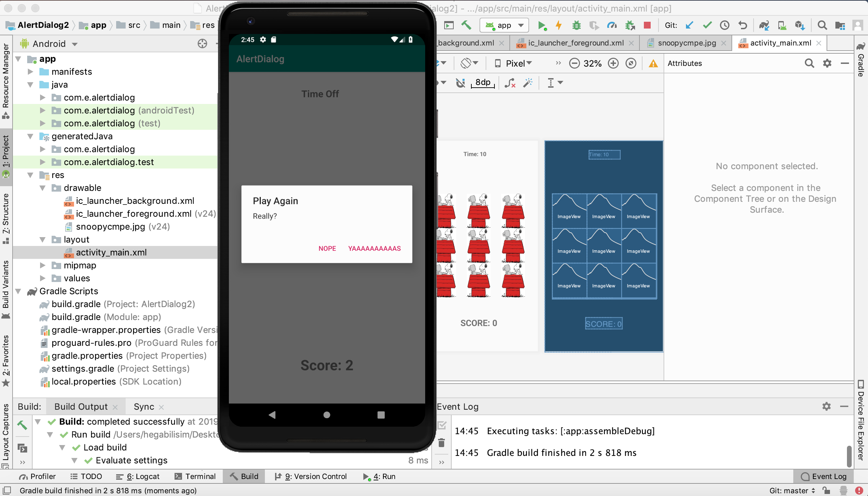Switch to the snoopycmpe.jpg editor tab

(x=687, y=43)
